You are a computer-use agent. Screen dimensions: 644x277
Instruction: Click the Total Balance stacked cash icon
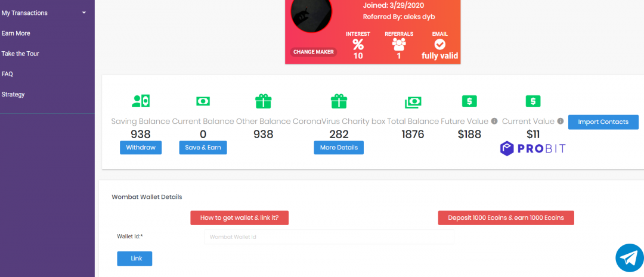(x=413, y=102)
